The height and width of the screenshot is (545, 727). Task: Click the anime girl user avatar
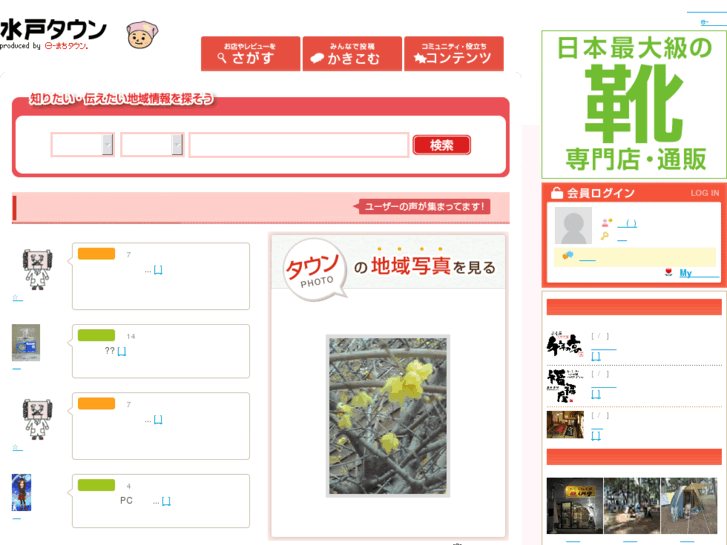pos(21,493)
